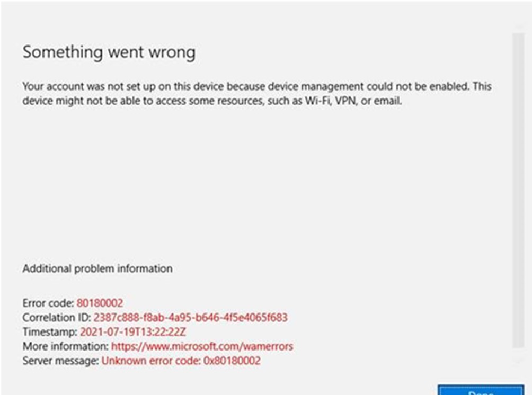Click the timestamp value 2021-07-19T13:22:22Z
The height and width of the screenshot is (395, 532).
(133, 331)
